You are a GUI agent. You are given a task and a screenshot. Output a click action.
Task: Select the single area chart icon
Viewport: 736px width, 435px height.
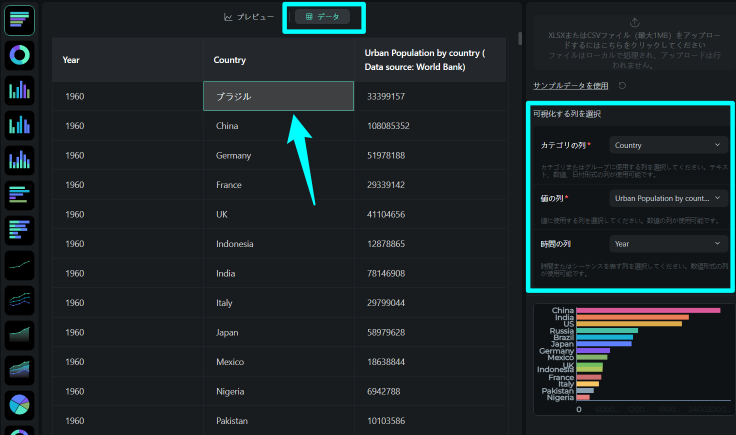[20, 335]
